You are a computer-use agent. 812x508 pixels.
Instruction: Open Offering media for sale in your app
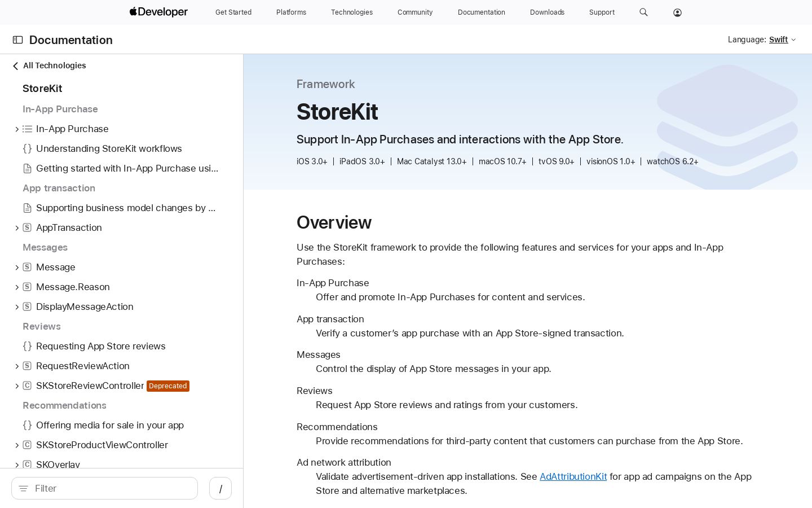(x=110, y=426)
